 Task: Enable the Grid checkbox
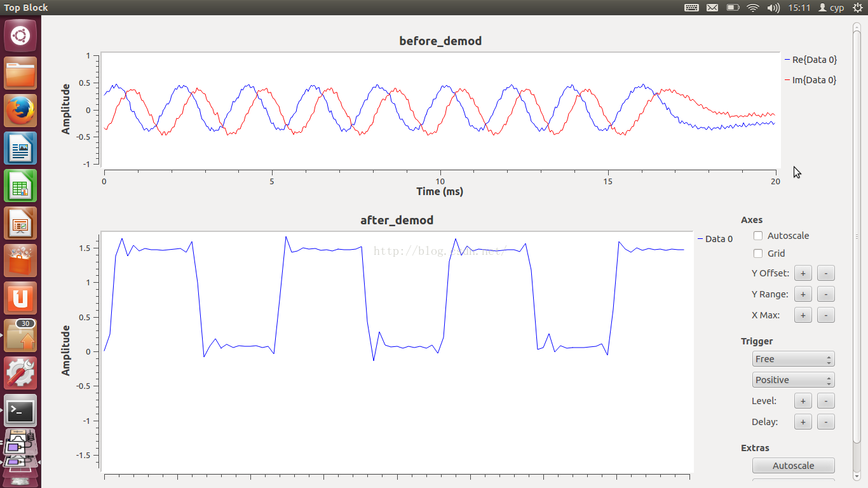pos(758,254)
